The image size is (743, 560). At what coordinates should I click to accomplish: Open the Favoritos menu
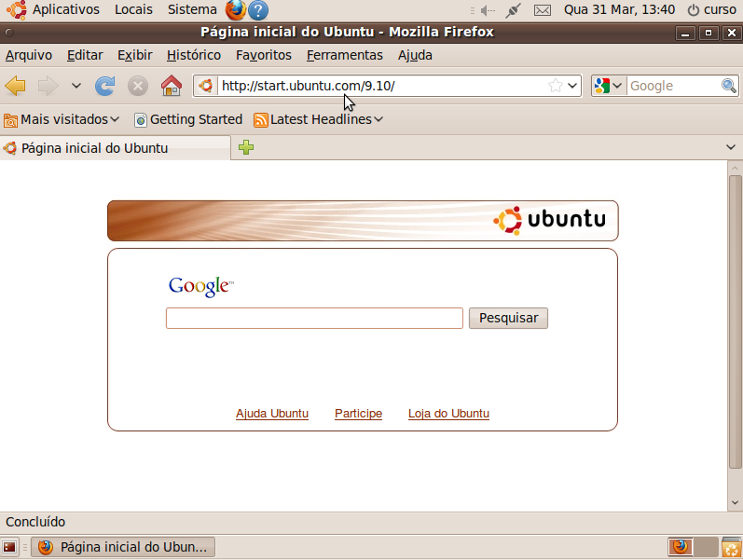coord(264,55)
